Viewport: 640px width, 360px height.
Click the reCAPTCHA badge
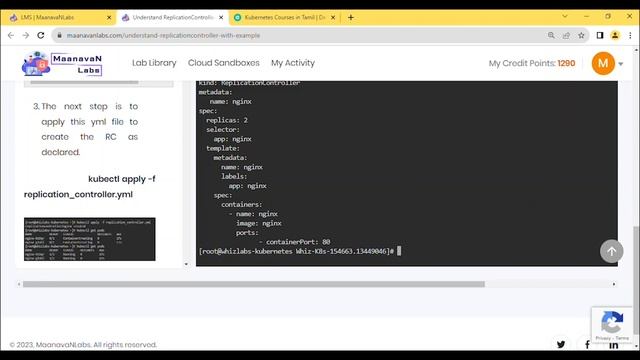click(612, 324)
